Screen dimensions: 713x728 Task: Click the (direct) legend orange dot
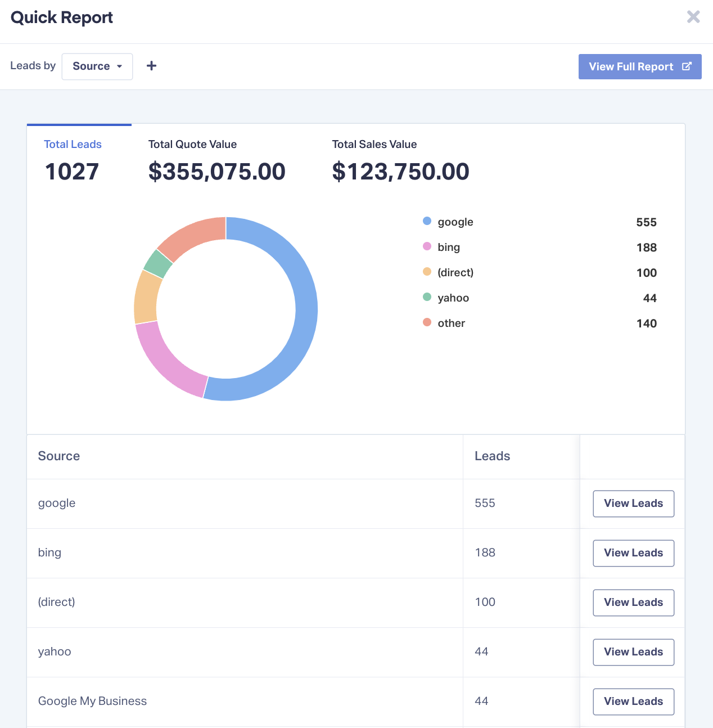(x=427, y=272)
